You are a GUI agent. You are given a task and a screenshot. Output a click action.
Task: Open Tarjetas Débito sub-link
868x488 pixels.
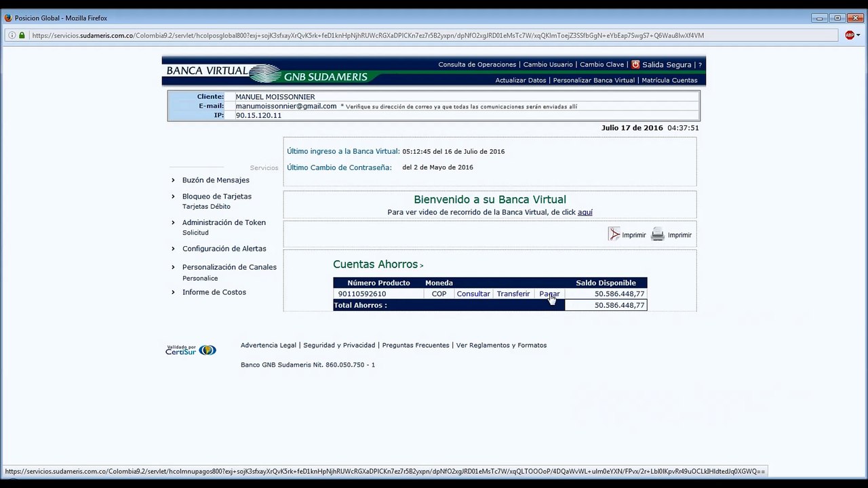tap(206, 206)
